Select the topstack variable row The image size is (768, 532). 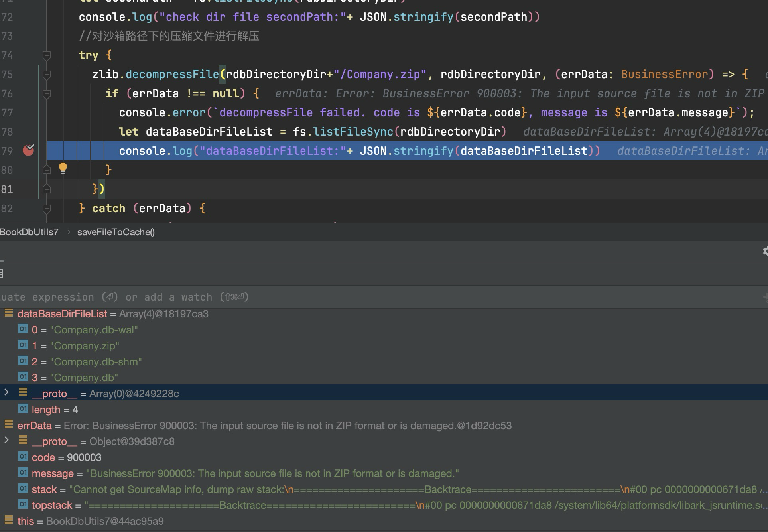click(384, 505)
